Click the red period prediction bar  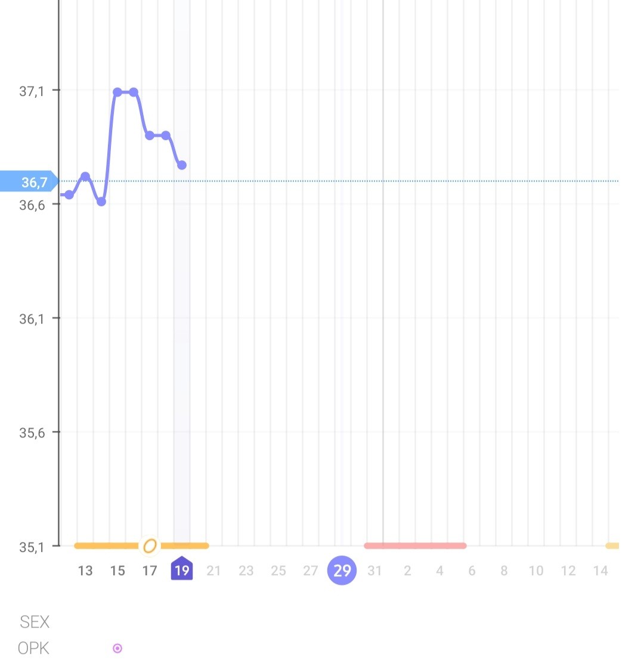click(x=415, y=545)
